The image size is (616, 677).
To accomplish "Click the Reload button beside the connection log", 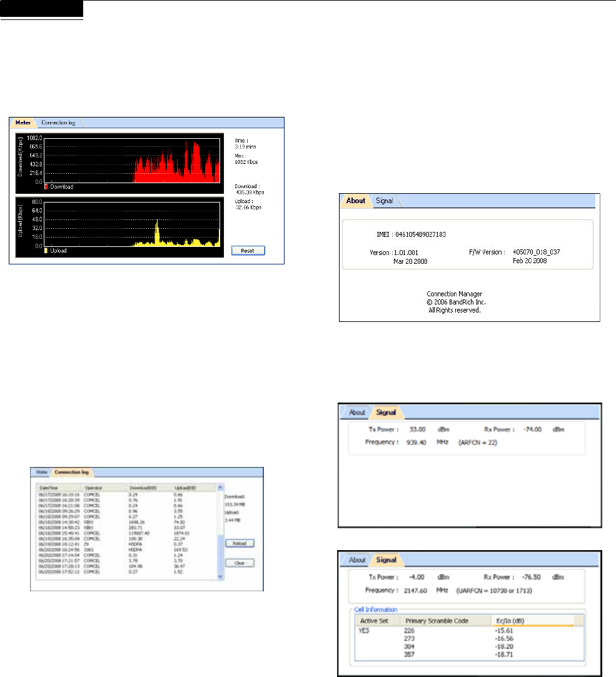I will 240,543.
